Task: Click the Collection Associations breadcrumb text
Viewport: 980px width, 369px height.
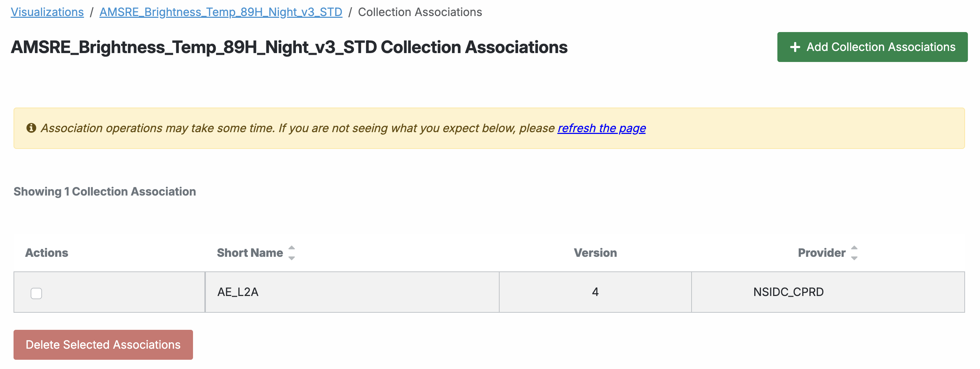Action: [x=419, y=12]
